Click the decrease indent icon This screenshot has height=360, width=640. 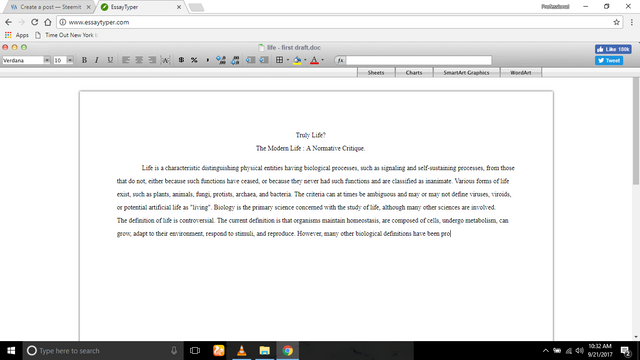[250, 60]
